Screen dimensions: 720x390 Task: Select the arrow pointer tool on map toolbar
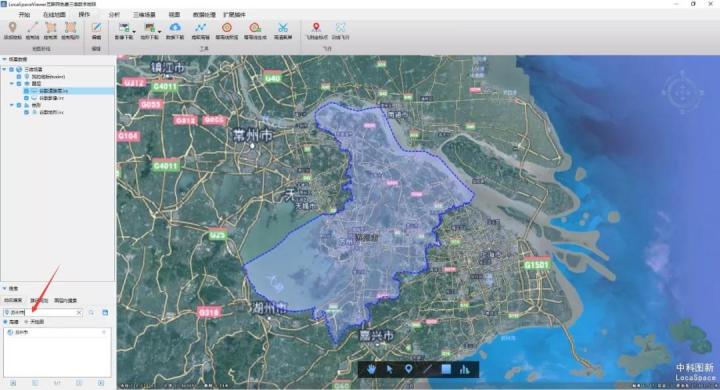389,369
